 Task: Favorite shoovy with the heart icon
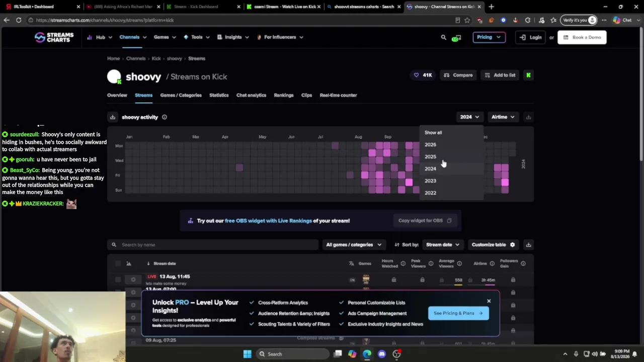(416, 75)
